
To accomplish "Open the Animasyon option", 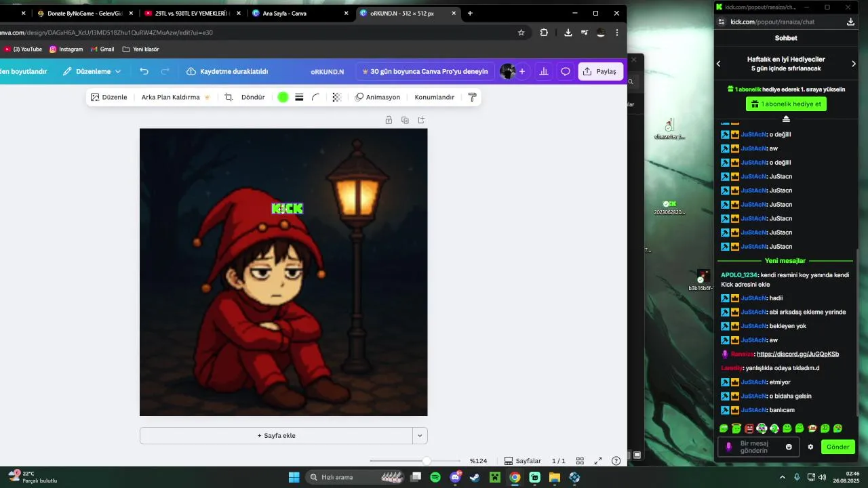I will pyautogui.click(x=378, y=97).
